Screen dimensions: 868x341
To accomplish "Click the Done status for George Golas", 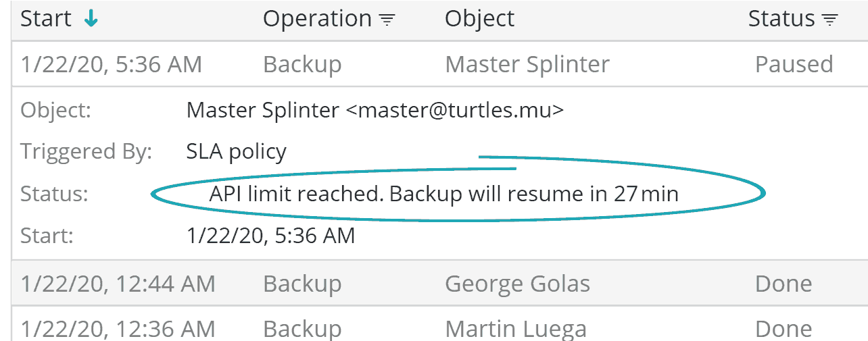I will [x=783, y=284].
